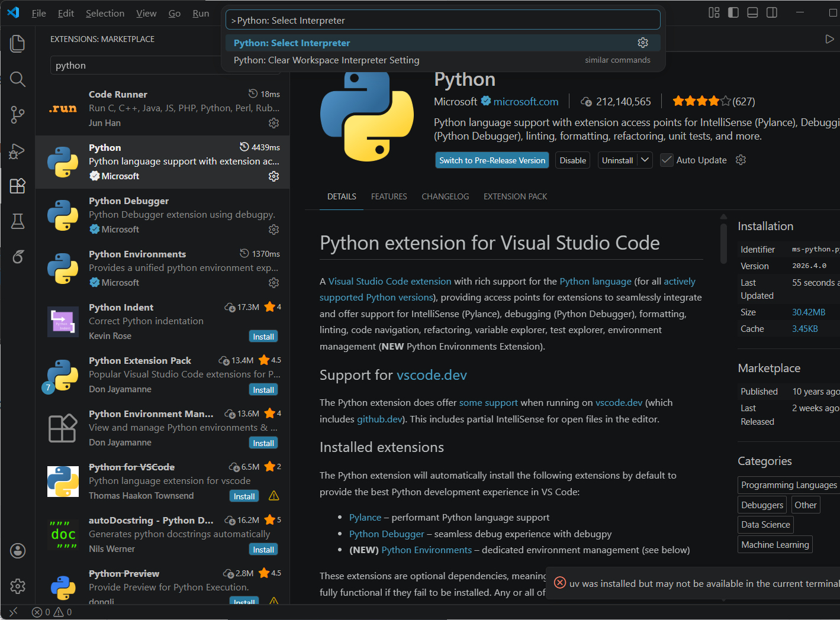Open the vscode.dev heading link

(x=432, y=375)
